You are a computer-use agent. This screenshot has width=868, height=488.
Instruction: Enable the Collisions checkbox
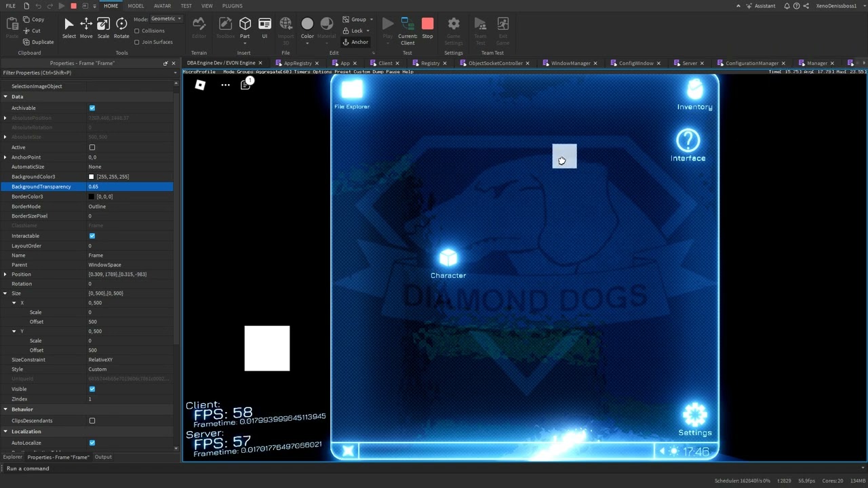click(137, 30)
